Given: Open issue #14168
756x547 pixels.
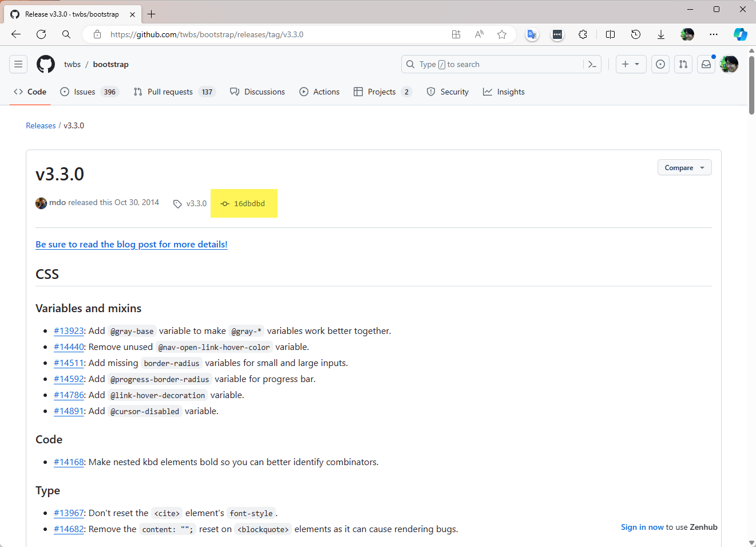Looking at the screenshot, I should [69, 462].
